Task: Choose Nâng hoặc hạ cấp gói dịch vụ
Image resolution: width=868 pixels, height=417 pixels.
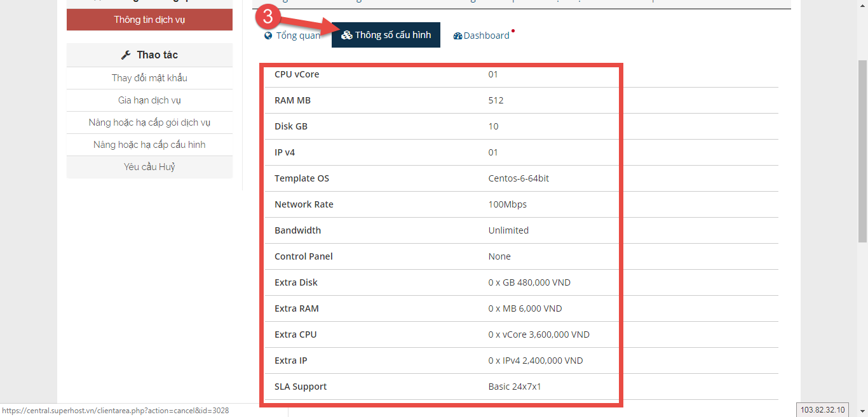Action: coord(149,122)
